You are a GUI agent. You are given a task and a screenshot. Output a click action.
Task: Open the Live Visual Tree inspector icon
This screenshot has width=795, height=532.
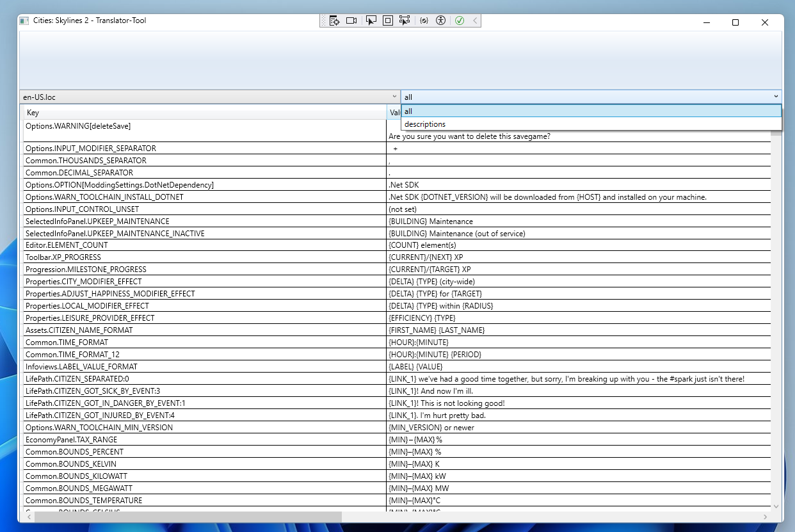pyautogui.click(x=334, y=20)
